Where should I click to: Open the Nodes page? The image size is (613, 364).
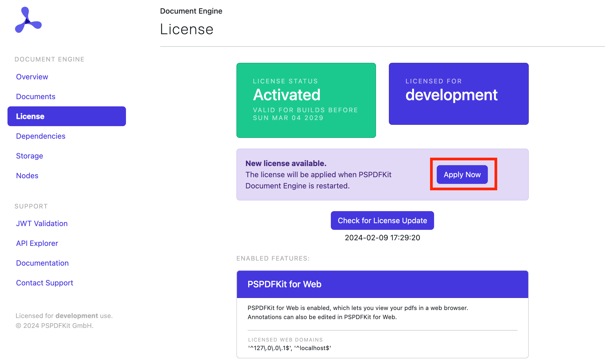27,176
